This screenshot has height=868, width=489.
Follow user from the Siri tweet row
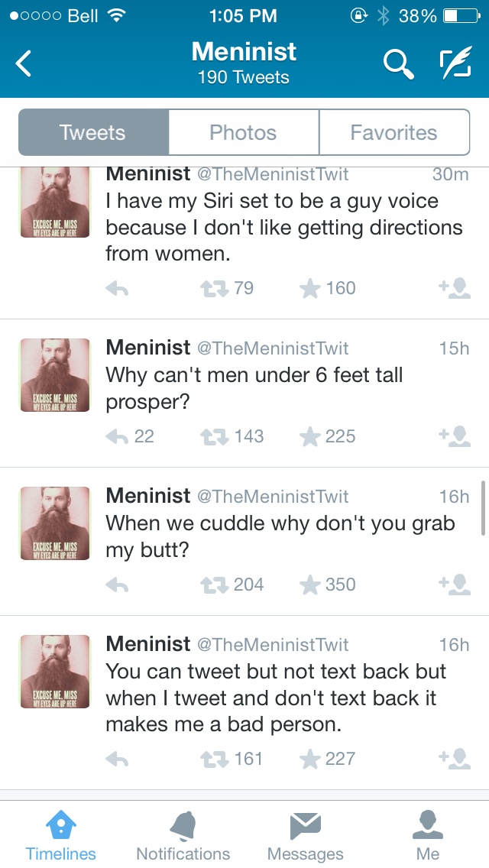coord(455,289)
